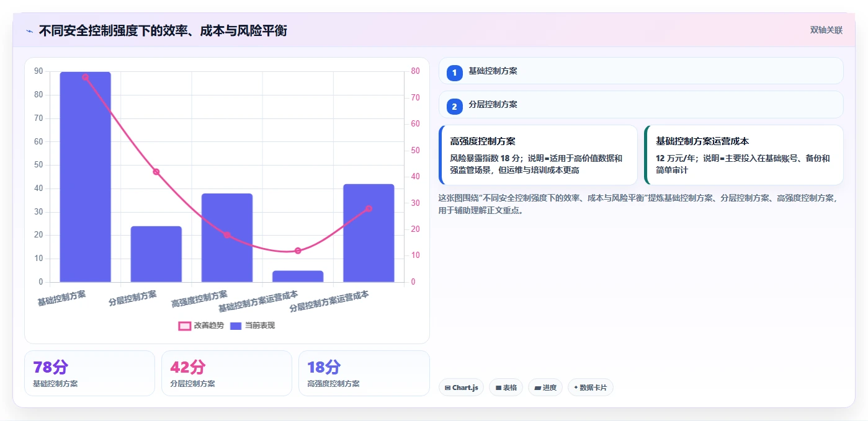Click the 基础控制方案运营成本 info card title
The height and width of the screenshot is (421, 868).
click(702, 141)
